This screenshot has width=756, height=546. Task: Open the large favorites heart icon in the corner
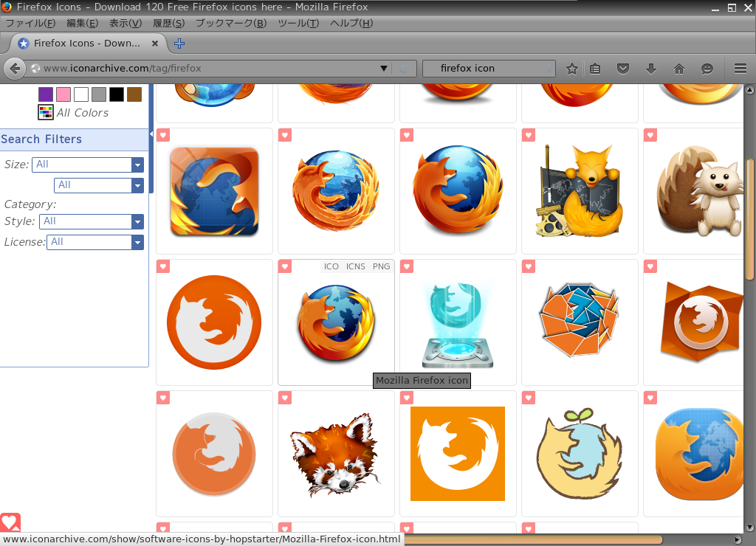tap(10, 522)
